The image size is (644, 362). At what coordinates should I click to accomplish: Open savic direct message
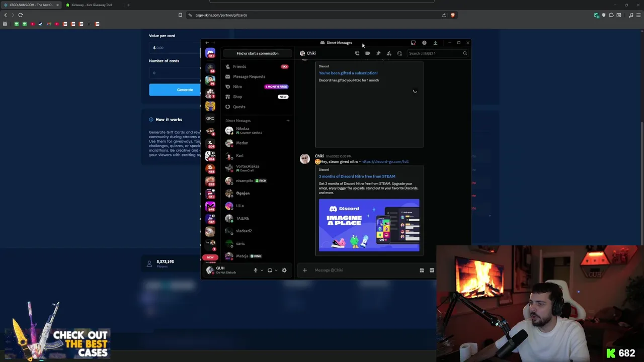[x=257, y=243]
